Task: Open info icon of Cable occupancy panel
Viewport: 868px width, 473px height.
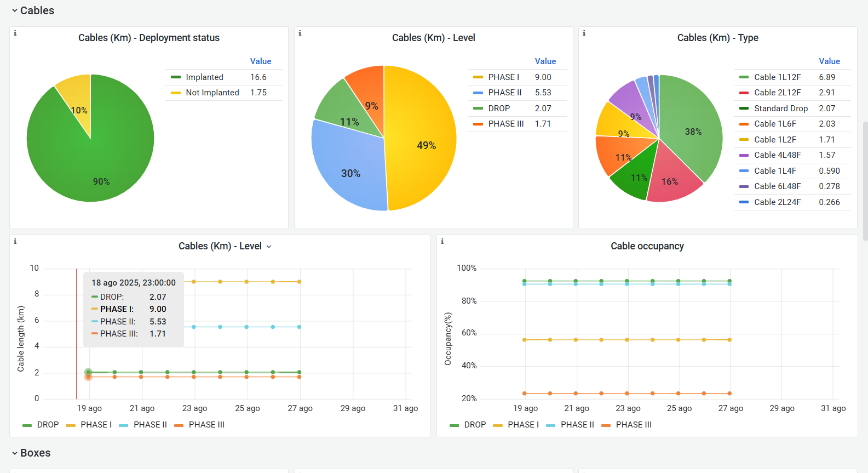Action: point(442,241)
